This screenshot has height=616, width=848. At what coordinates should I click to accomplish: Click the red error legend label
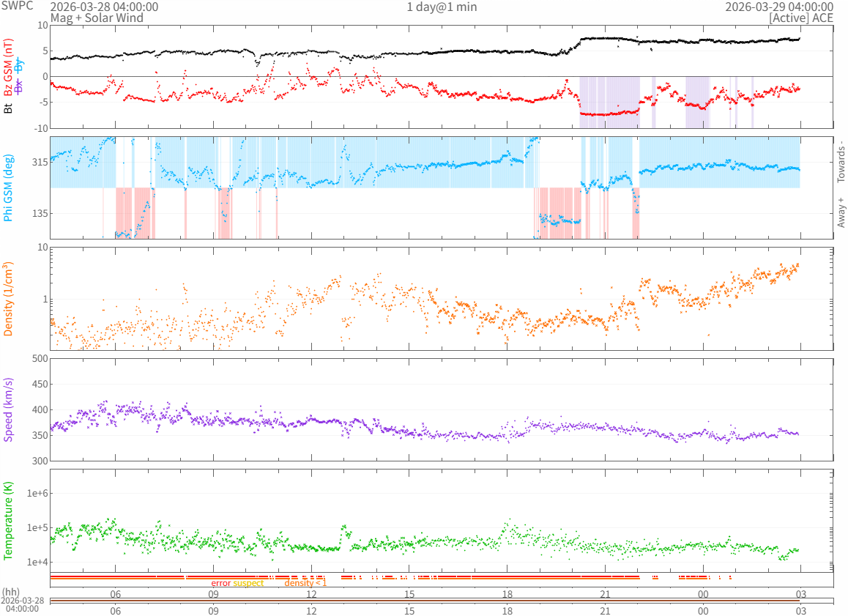pos(220,583)
